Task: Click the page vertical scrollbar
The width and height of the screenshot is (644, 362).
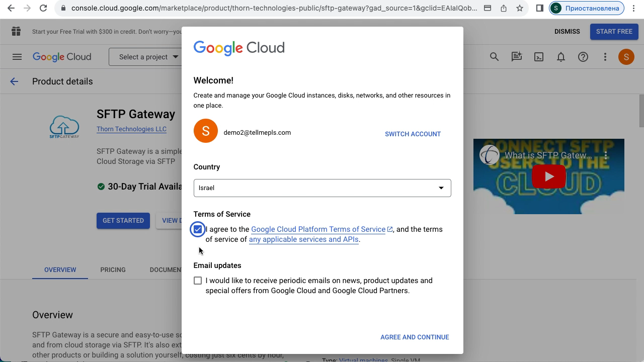Action: (x=641, y=111)
